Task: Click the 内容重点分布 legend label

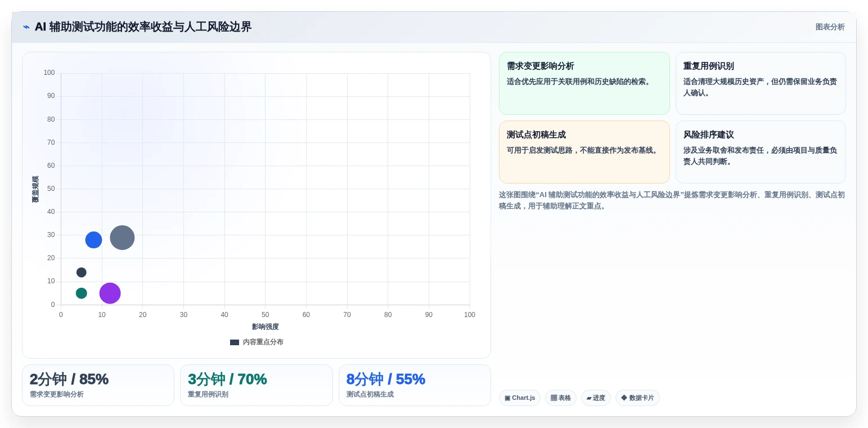Action: pos(263,342)
